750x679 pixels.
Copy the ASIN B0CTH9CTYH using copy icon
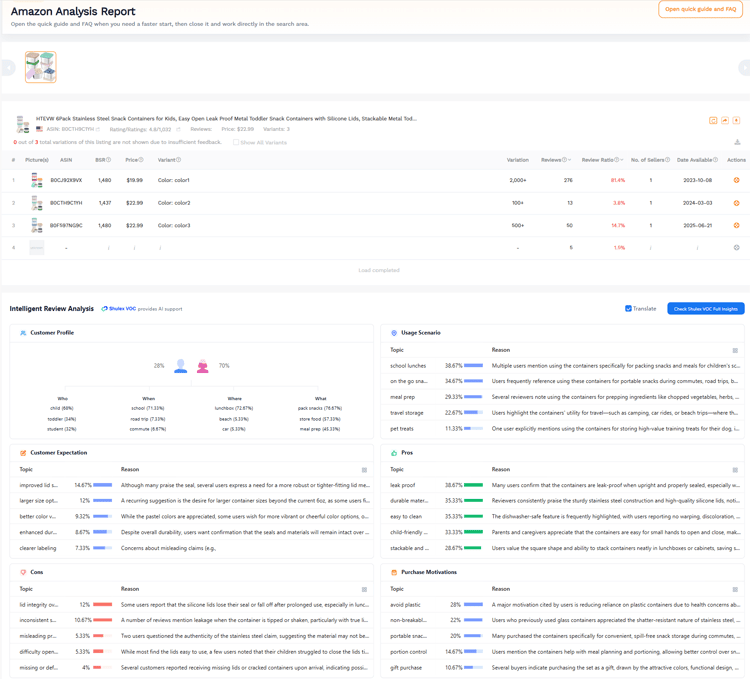pos(98,130)
